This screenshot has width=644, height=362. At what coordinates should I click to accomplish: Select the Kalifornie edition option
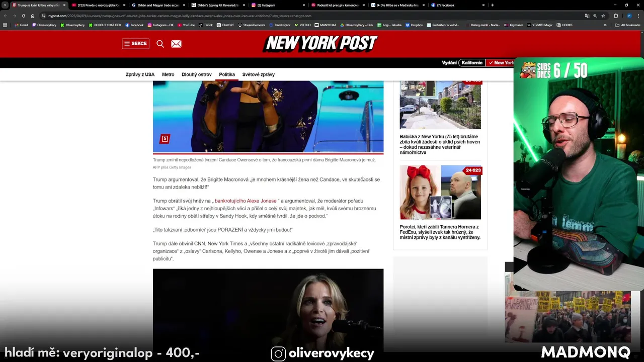click(472, 63)
